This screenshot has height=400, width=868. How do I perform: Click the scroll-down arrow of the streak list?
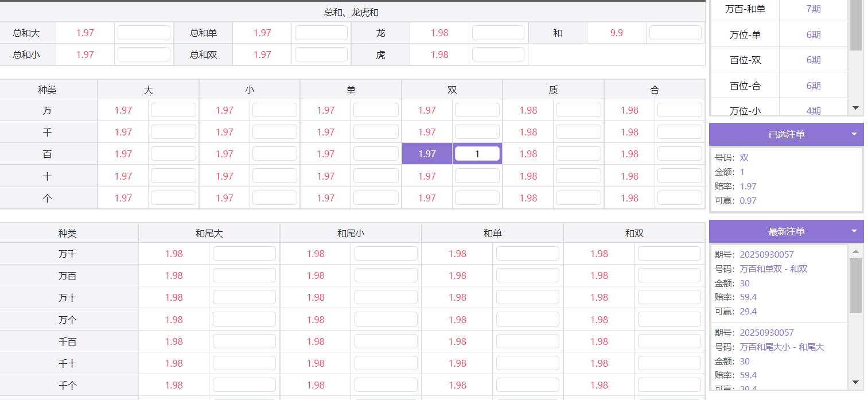856,108
